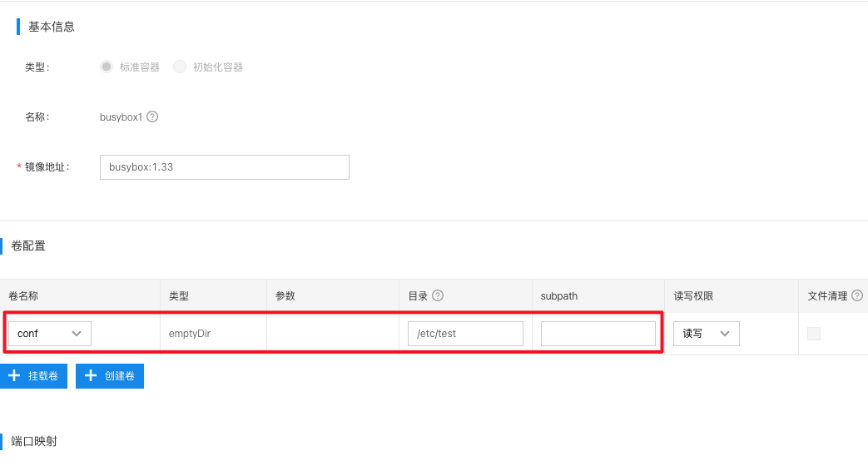The width and height of the screenshot is (868, 471).
Task: Select the 标准容器 radio button
Action: [x=107, y=67]
